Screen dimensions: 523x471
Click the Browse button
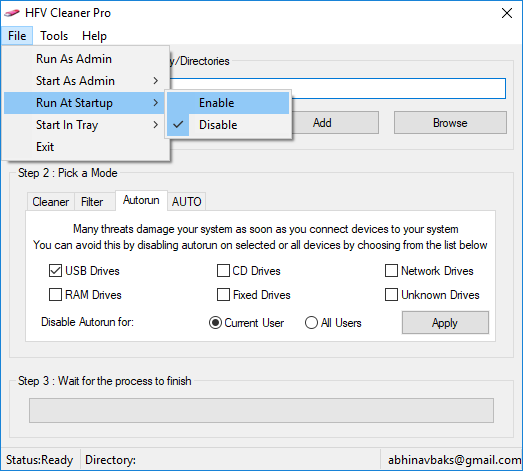coord(450,123)
